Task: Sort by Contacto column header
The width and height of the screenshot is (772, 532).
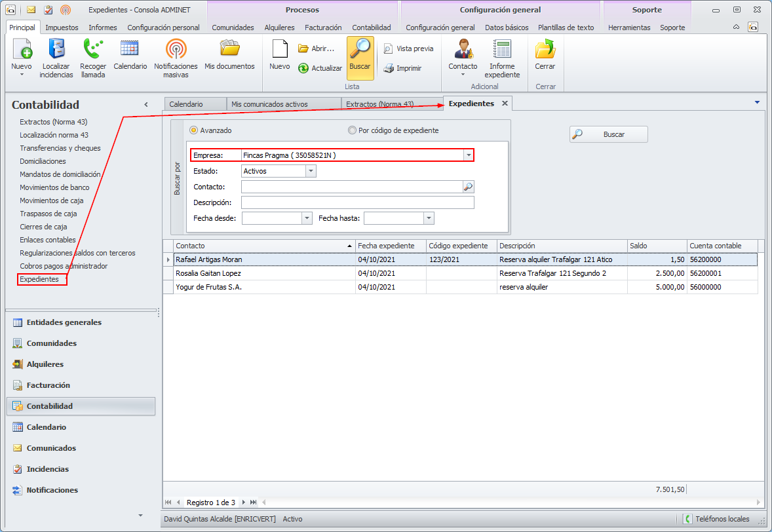Action: (264, 246)
